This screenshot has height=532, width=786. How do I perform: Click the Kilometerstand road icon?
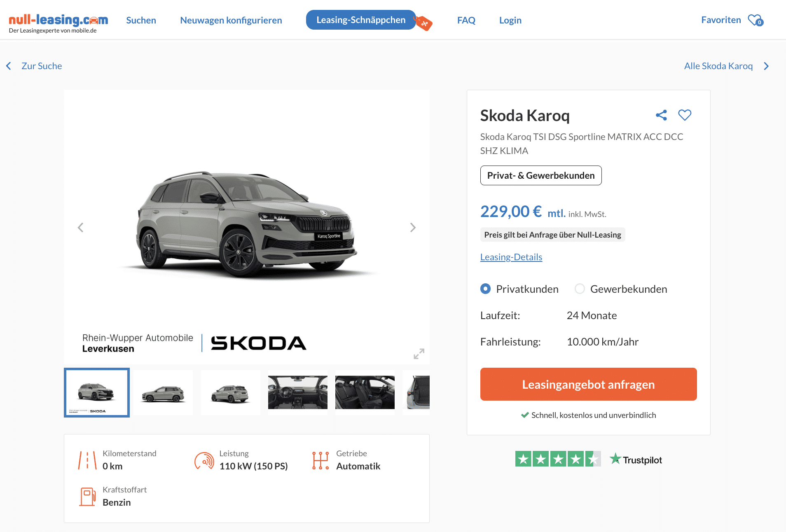tap(87, 460)
